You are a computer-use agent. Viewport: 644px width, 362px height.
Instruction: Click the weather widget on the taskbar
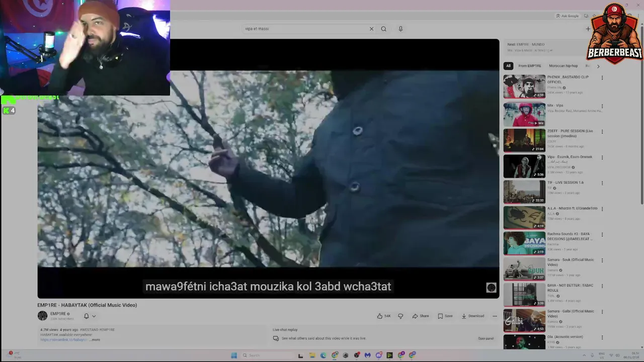[x=14, y=355]
